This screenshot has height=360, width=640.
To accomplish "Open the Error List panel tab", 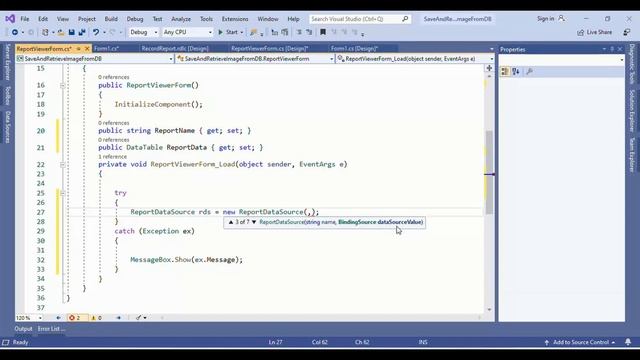I will tap(51, 329).
